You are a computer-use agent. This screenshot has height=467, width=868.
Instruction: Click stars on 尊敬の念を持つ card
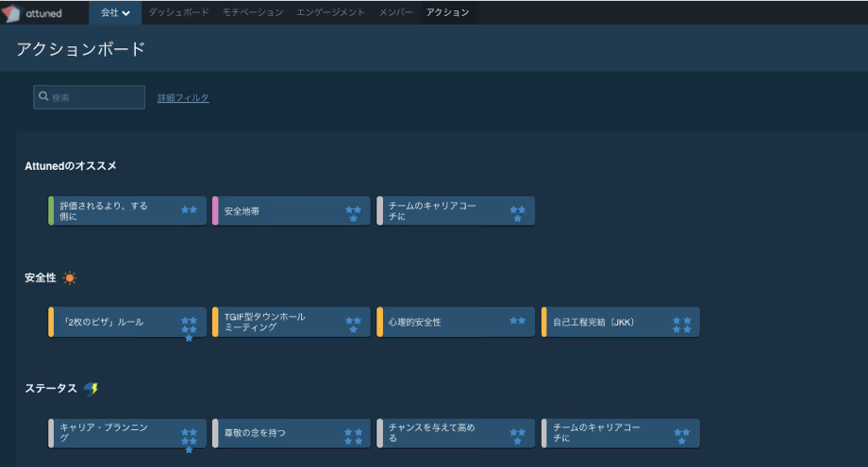pos(353,437)
